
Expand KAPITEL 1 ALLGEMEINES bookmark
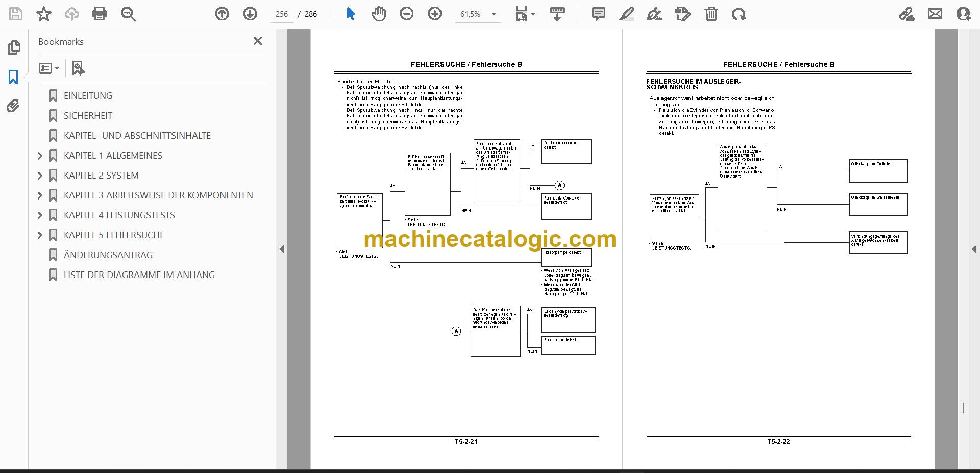(x=40, y=156)
